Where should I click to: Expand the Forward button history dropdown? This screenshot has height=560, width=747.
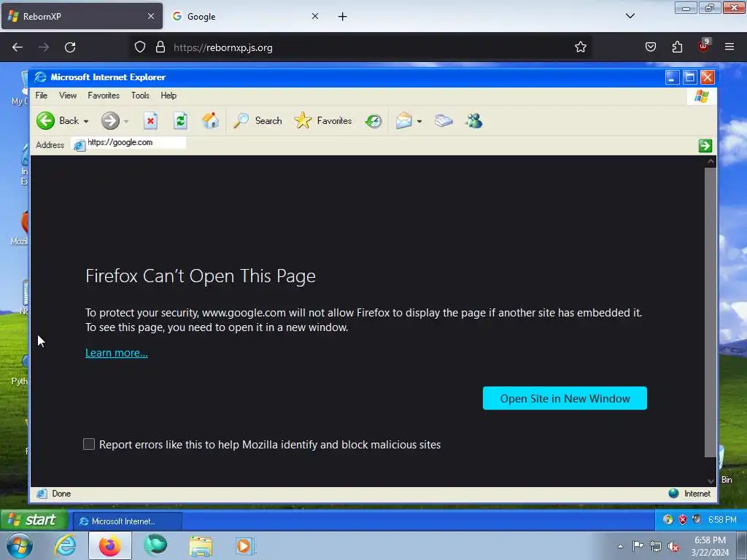pyautogui.click(x=126, y=122)
